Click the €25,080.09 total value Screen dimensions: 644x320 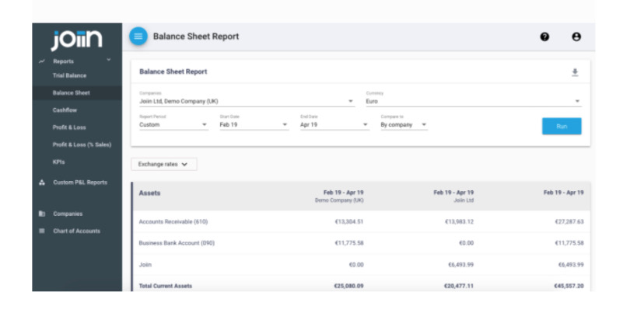(x=348, y=286)
